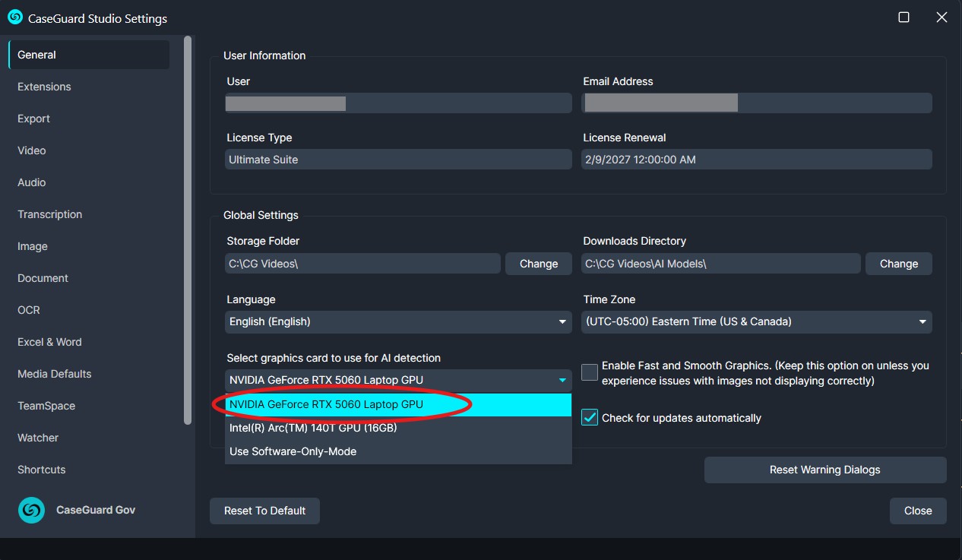The width and height of the screenshot is (962, 560).
Task: Click the sidebar vertical scrollbar
Action: pos(188,230)
